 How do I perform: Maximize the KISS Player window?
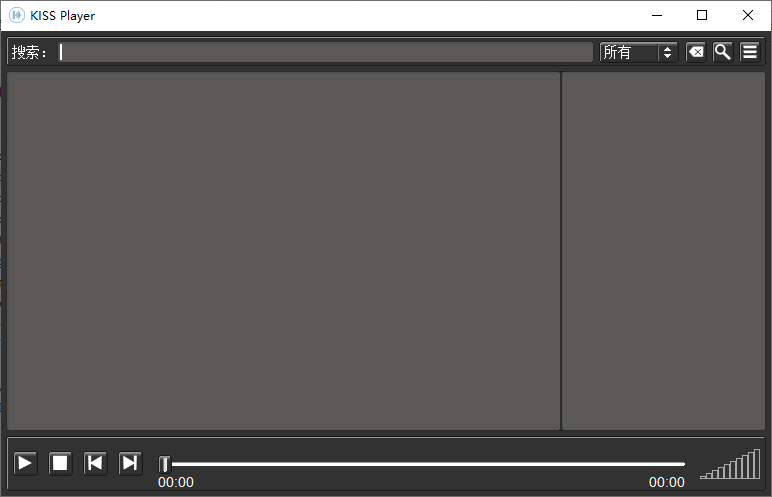702,15
